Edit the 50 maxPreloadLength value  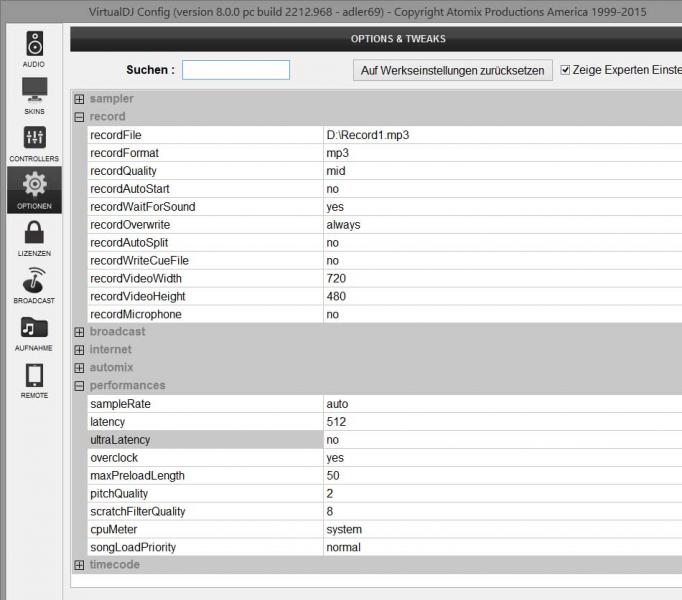coord(333,476)
